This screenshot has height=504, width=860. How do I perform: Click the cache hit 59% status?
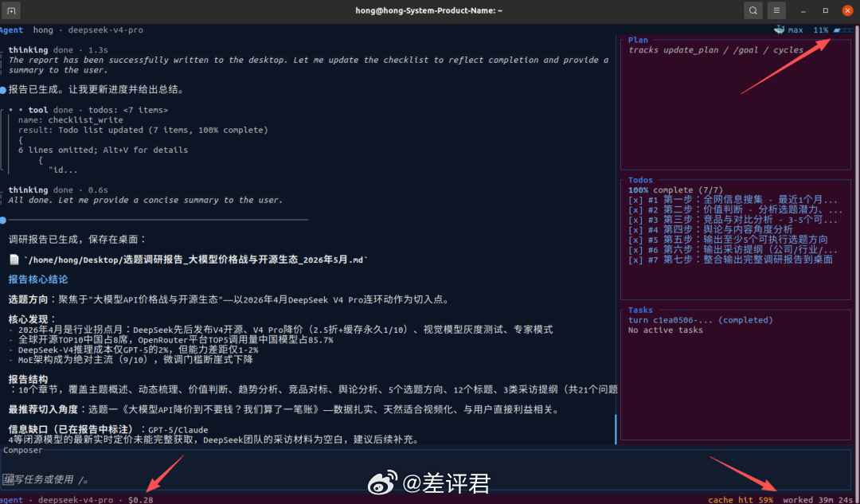741,499
